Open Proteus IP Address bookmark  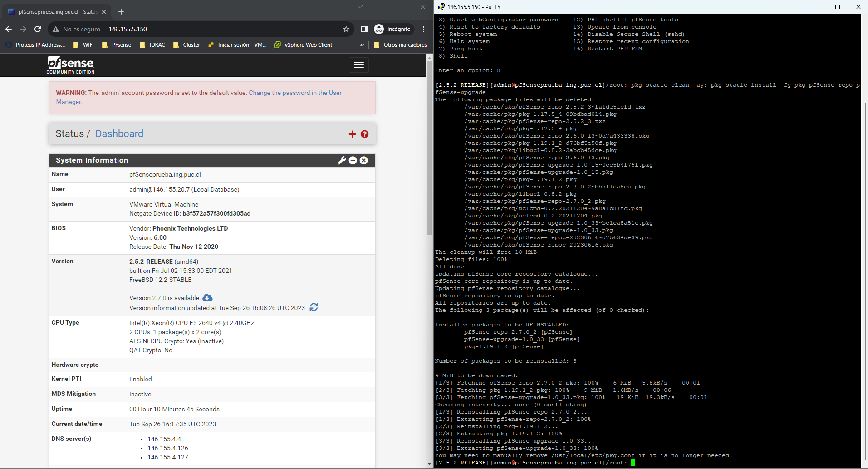pyautogui.click(x=35, y=45)
